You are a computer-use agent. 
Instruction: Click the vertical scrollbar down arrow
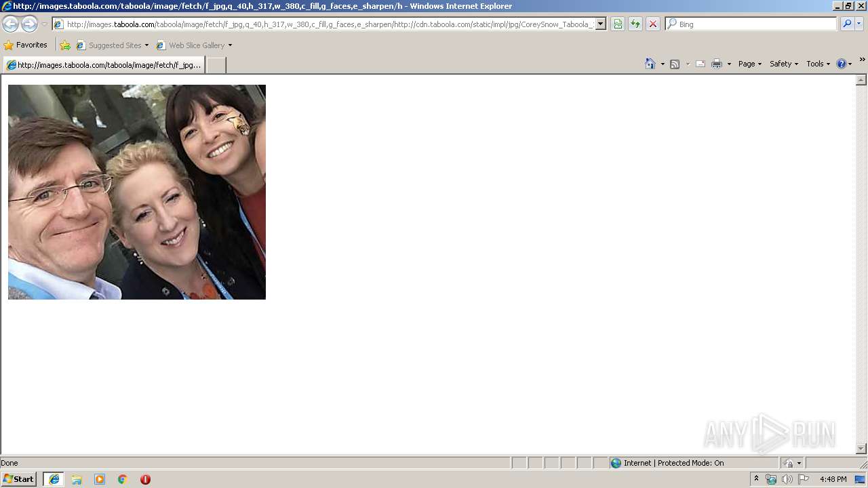(x=861, y=449)
